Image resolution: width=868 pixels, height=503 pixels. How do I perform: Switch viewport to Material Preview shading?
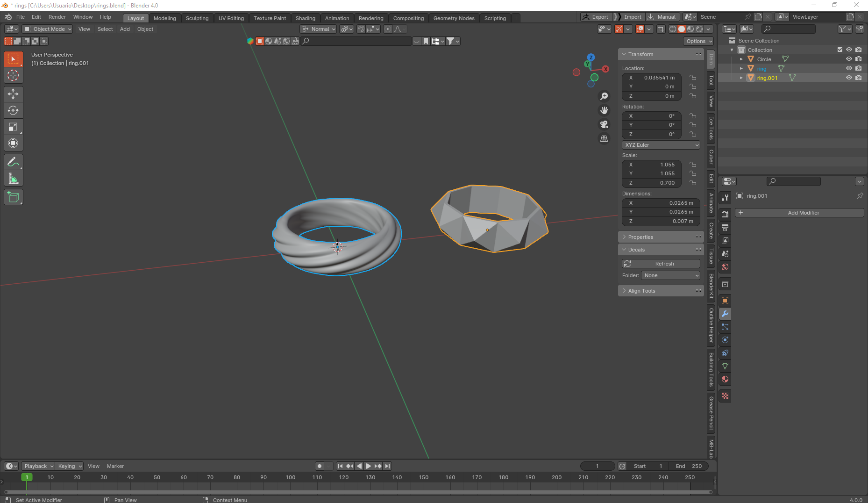coord(690,29)
